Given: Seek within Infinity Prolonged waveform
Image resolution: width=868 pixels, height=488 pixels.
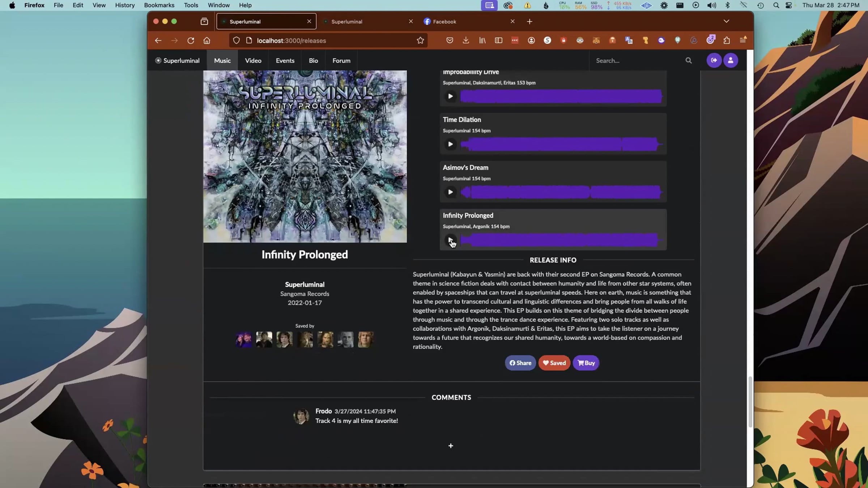Looking at the screenshot, I should [561, 240].
